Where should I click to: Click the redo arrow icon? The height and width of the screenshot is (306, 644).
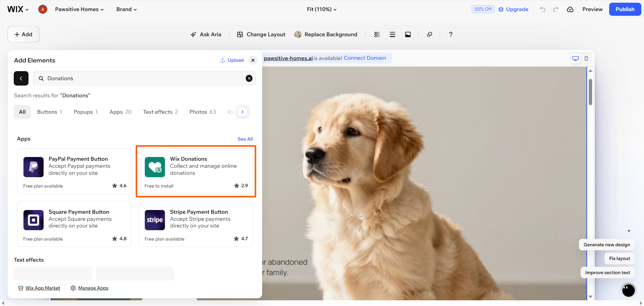[x=556, y=9]
